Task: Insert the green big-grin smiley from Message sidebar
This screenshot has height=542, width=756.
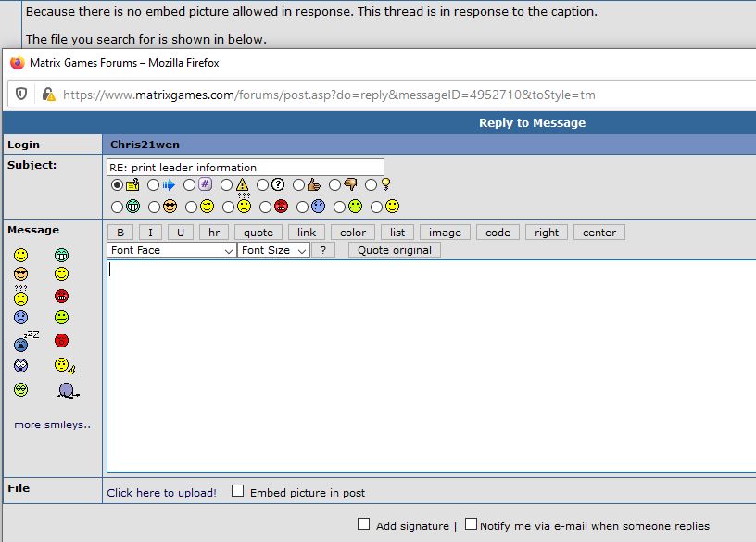Action: 61,255
